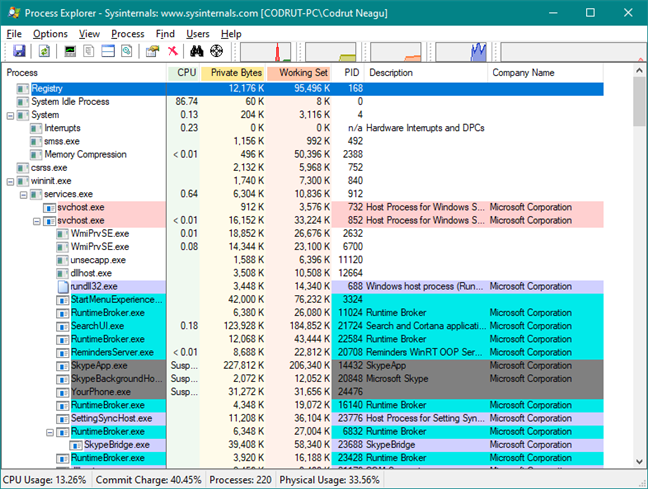Sort by the CPU column header
This screenshot has width=648, height=489.
click(184, 73)
